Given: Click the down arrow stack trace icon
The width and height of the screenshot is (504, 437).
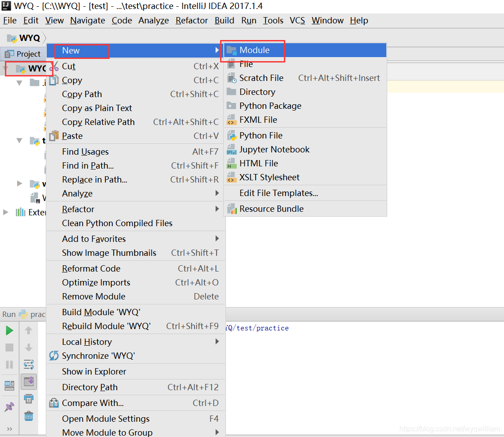Looking at the screenshot, I should click(29, 348).
